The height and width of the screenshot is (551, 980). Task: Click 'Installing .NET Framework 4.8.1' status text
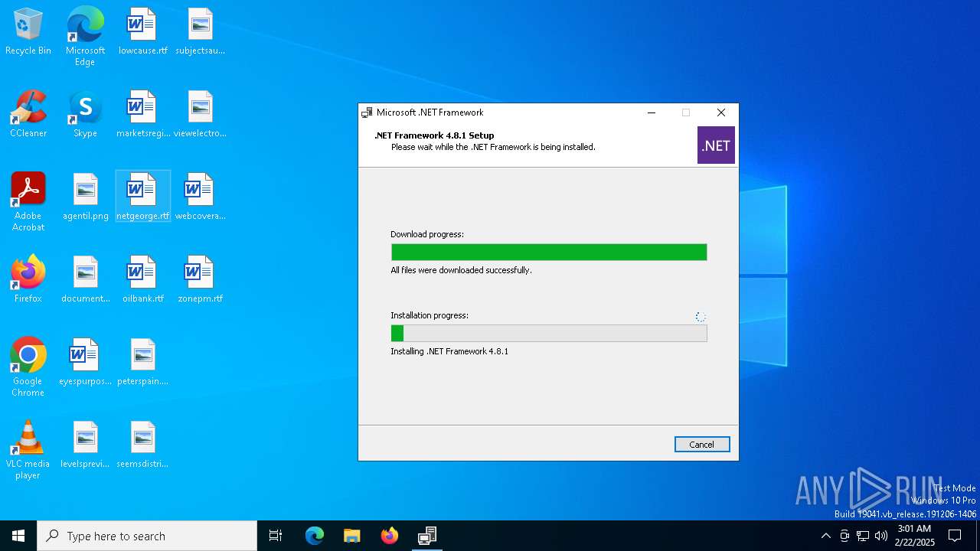pos(449,351)
